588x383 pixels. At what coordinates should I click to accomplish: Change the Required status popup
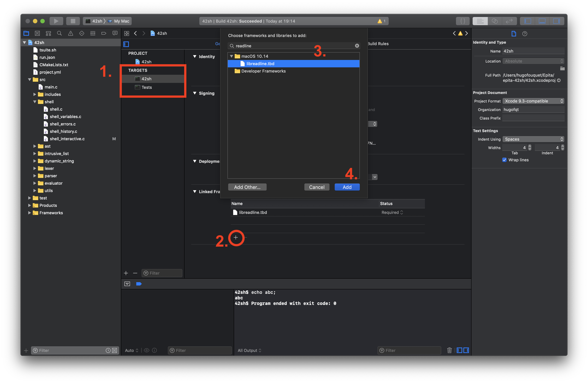coord(392,212)
